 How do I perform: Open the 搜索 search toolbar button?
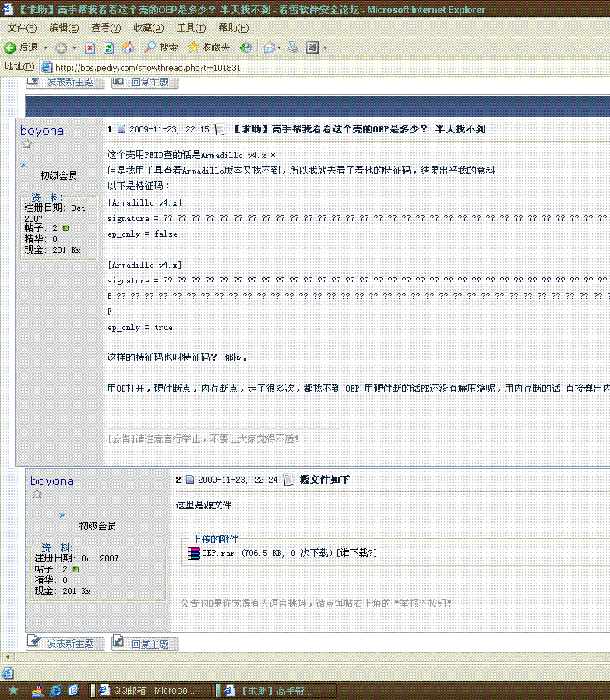click(160, 47)
